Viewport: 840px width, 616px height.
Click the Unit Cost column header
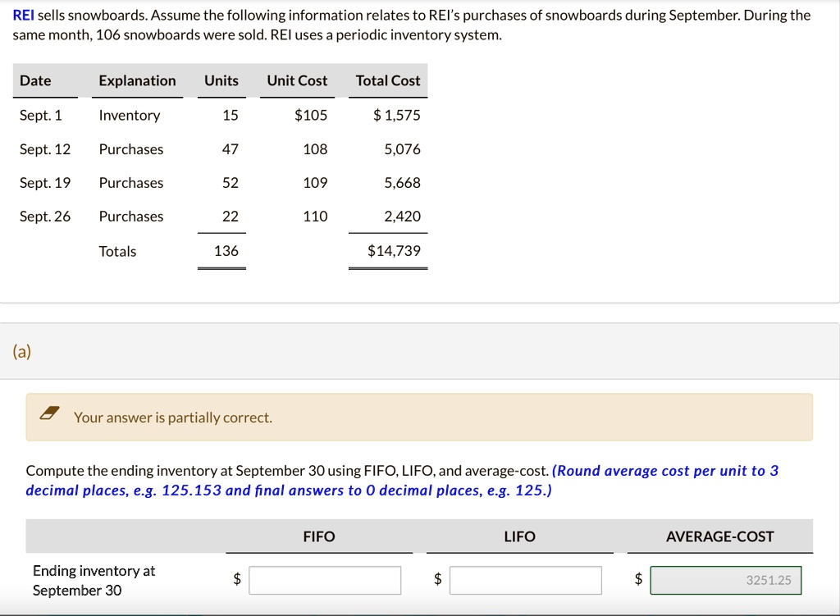pos(297,80)
